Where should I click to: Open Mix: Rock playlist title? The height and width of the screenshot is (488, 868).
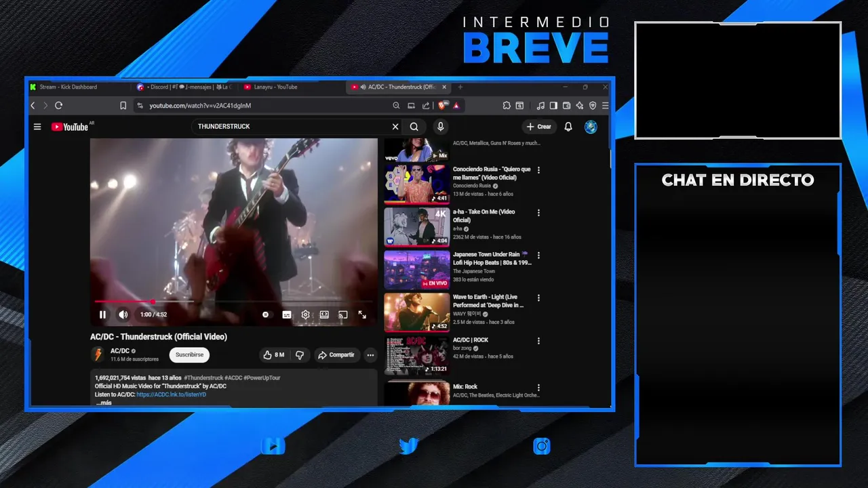465,387
